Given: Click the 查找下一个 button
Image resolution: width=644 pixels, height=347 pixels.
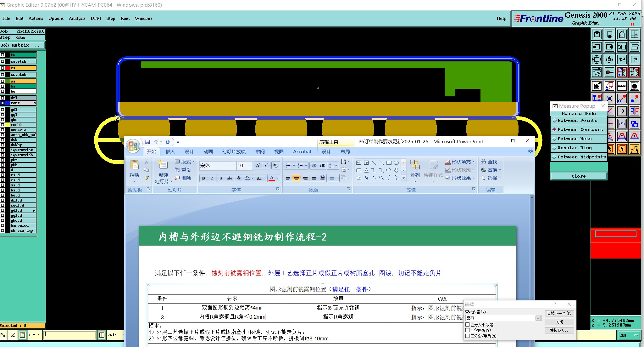Looking at the screenshot, I should pyautogui.click(x=559, y=313).
